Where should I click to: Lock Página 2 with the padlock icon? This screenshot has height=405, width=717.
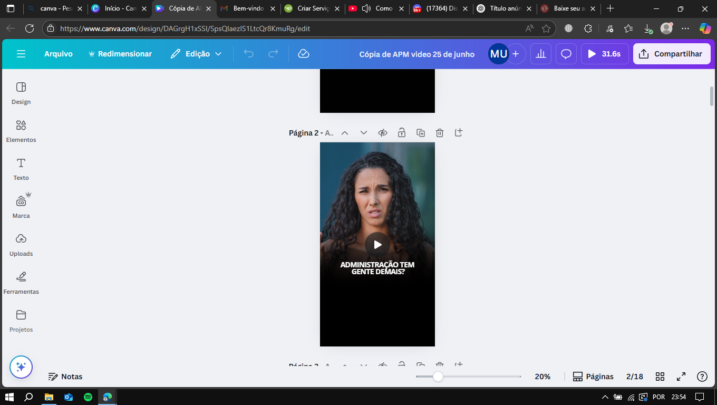point(401,133)
